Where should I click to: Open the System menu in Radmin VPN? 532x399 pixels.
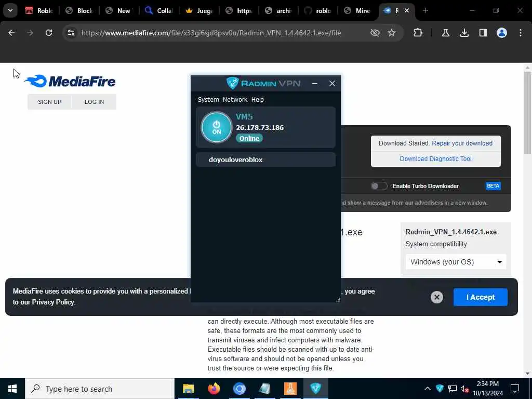[x=208, y=99]
